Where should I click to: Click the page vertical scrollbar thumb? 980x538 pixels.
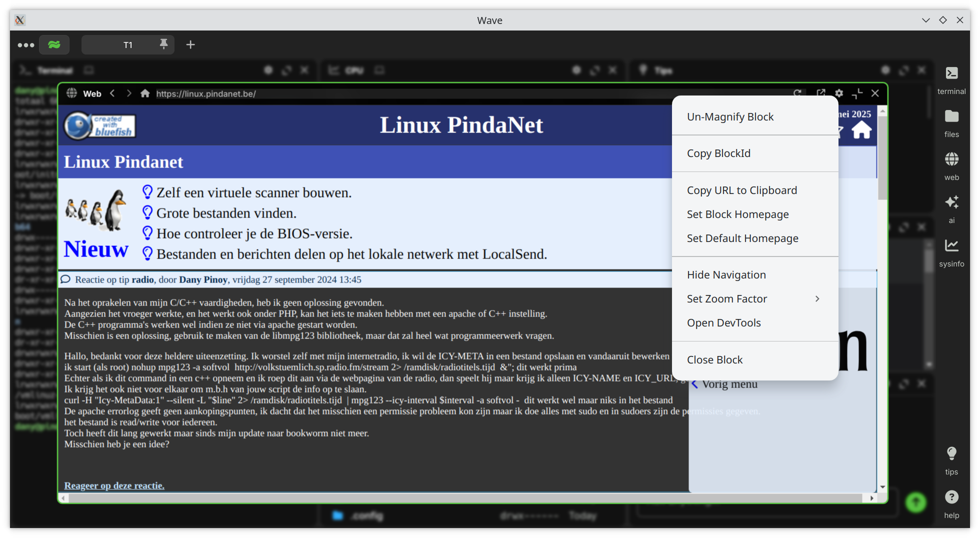click(x=882, y=158)
